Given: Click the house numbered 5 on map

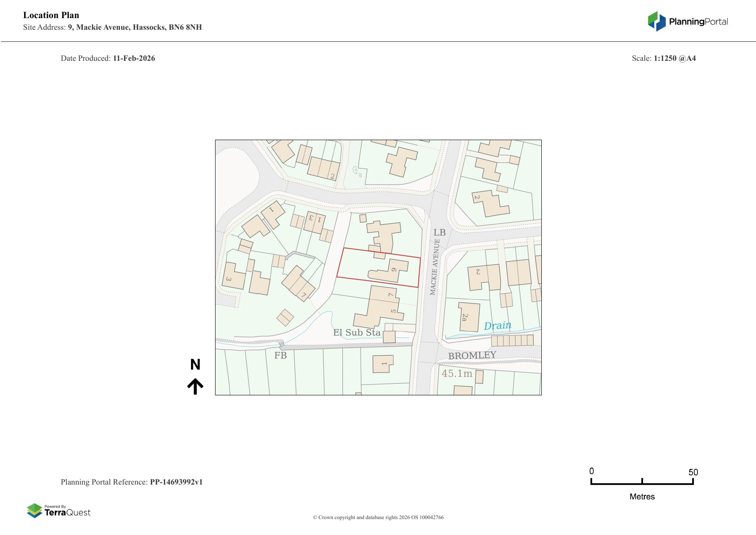Looking at the screenshot, I should click(384, 312).
